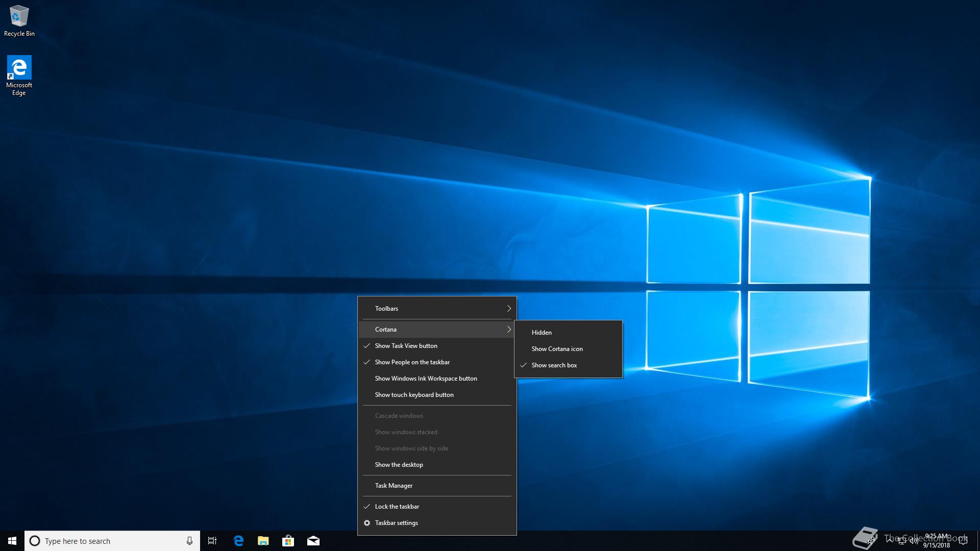
Task: Uncheck Lock the taskbar option
Action: pos(397,507)
